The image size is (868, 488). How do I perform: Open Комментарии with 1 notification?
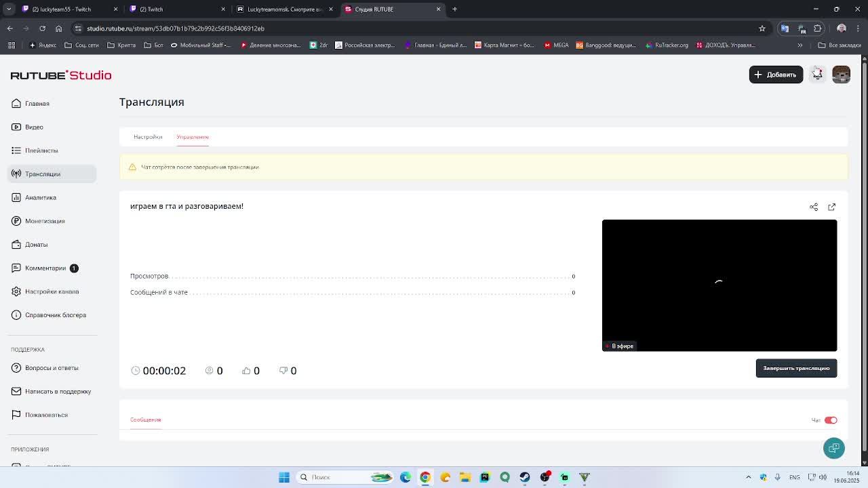[45, 268]
